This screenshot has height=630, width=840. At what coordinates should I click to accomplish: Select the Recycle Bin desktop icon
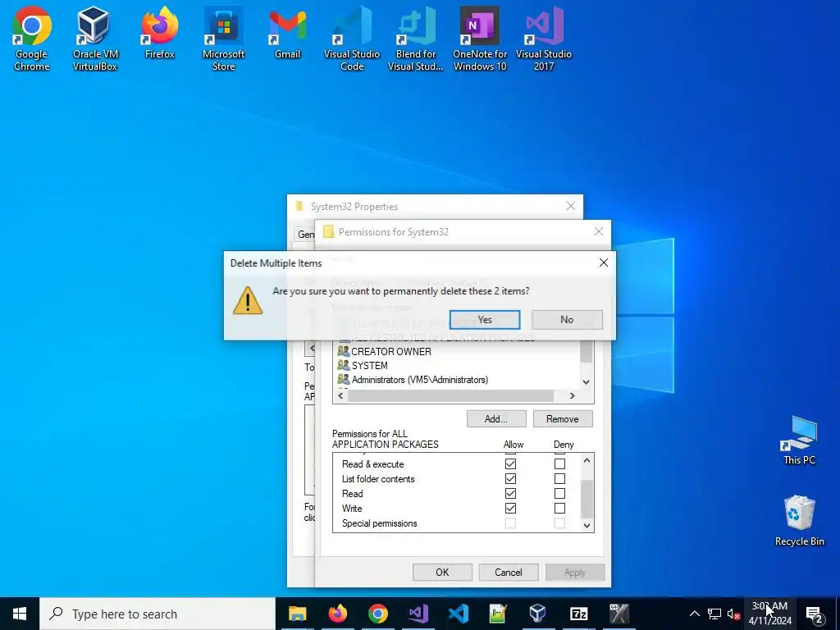click(x=799, y=521)
